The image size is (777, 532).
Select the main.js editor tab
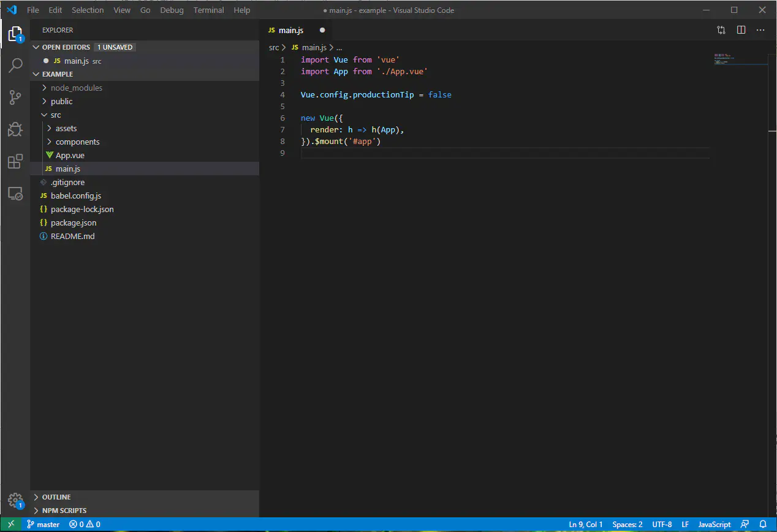point(290,30)
